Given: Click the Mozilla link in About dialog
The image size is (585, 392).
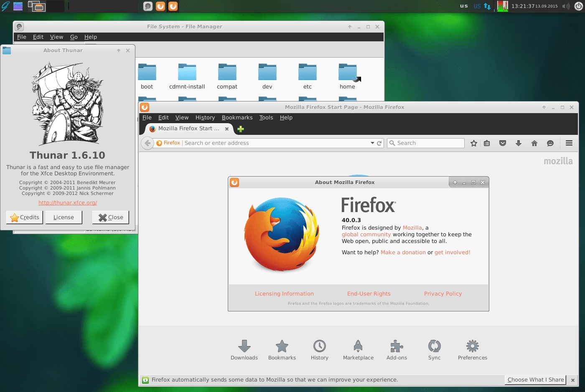Looking at the screenshot, I should coord(412,228).
